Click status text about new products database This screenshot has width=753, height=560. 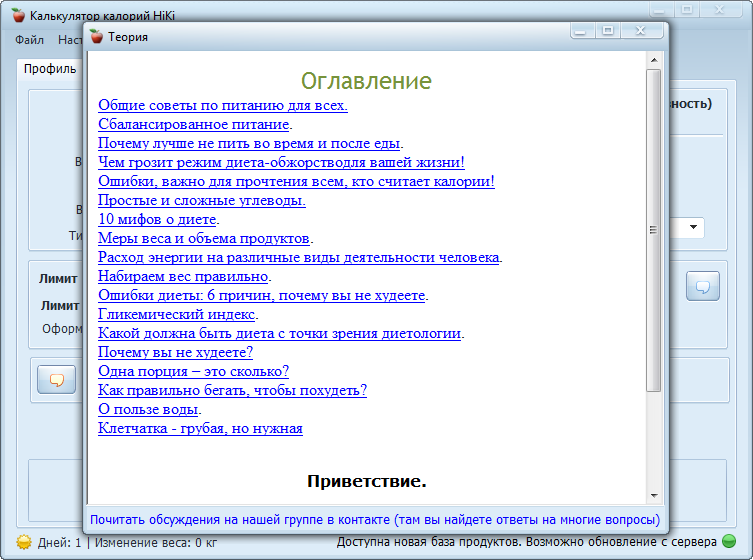[526, 542]
